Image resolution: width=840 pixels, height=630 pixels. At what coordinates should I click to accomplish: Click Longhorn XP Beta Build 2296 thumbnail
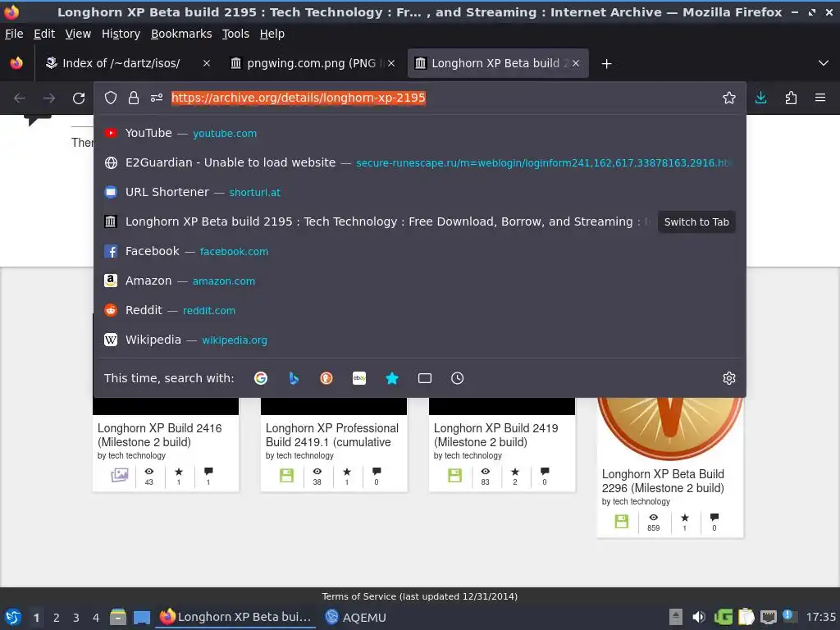[669, 428]
